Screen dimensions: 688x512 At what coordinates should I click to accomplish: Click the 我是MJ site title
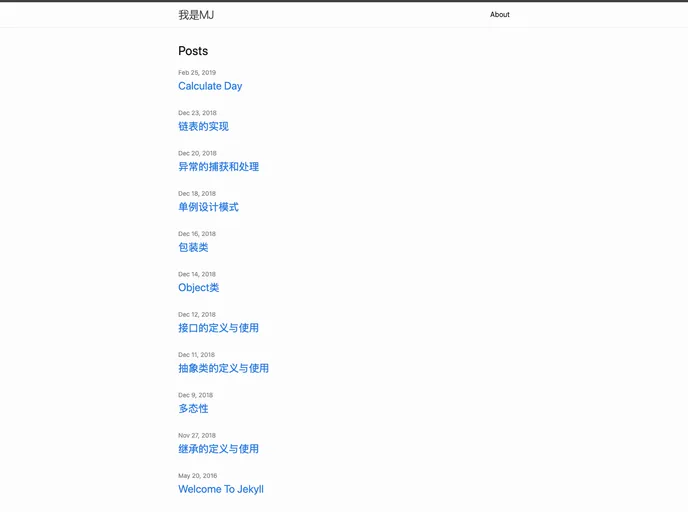pos(196,15)
